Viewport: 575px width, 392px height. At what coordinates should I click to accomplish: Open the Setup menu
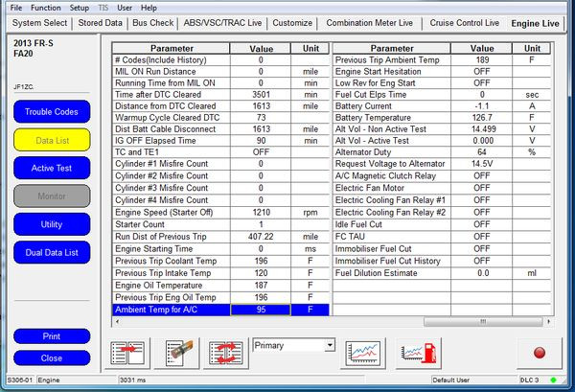pos(80,7)
